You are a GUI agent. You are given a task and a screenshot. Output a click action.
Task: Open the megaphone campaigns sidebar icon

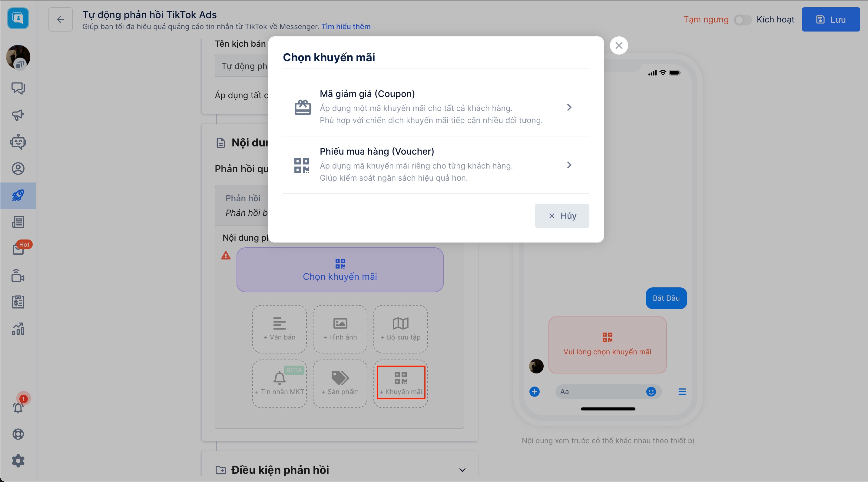coord(18,115)
